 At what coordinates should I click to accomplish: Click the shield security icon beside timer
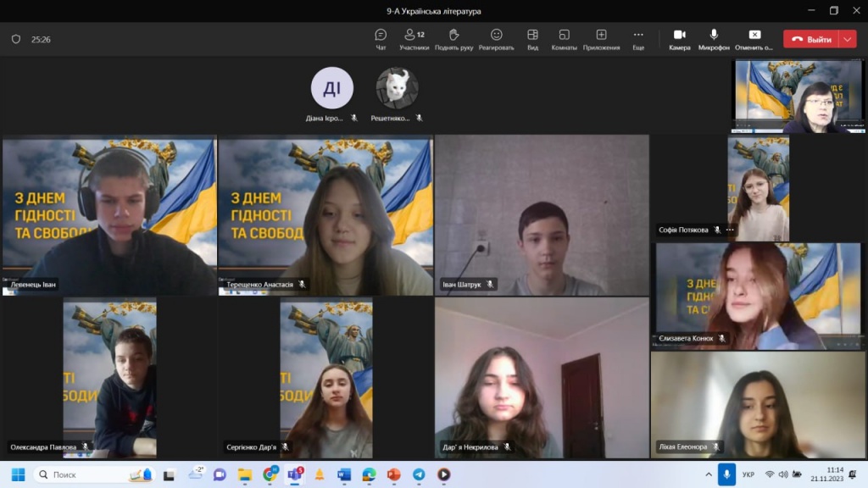(15, 39)
